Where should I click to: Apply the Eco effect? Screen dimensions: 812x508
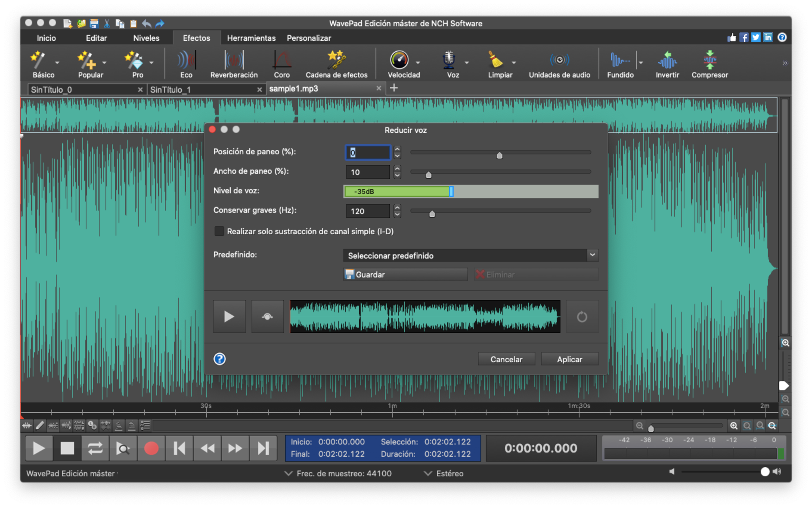click(x=186, y=64)
